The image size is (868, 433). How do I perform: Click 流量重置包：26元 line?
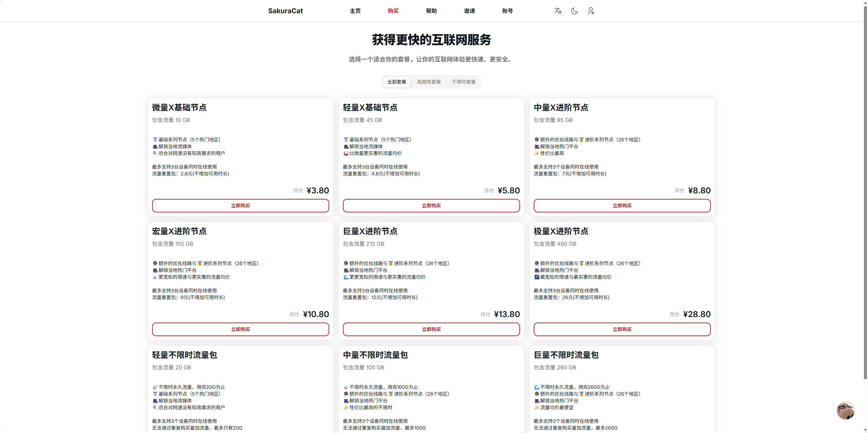tap(571, 298)
